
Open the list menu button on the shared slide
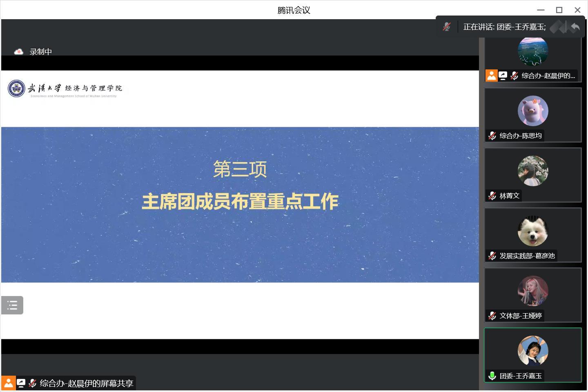(12, 305)
